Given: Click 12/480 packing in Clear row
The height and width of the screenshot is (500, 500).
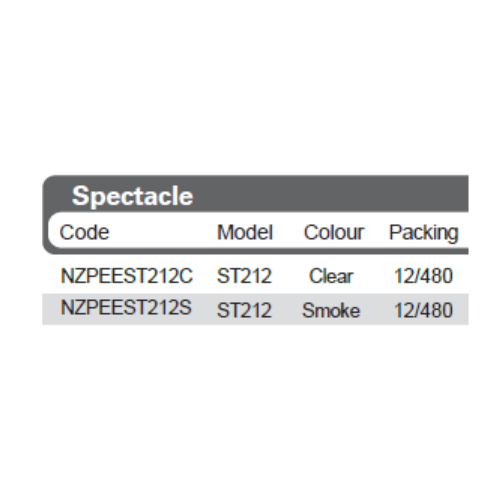Looking at the screenshot, I should (423, 276).
